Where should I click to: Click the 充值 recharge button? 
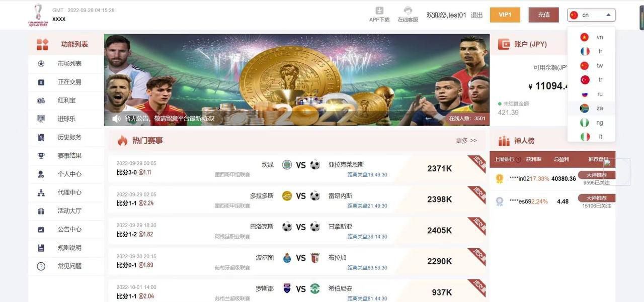543,15
